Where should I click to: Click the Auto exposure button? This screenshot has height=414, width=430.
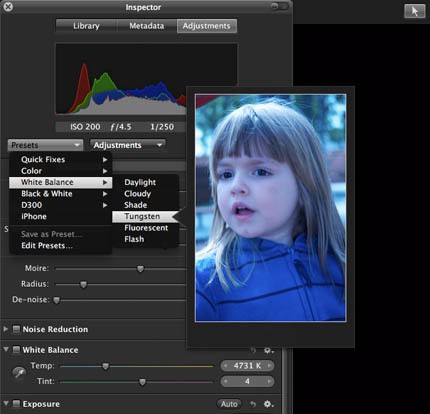[x=229, y=404]
